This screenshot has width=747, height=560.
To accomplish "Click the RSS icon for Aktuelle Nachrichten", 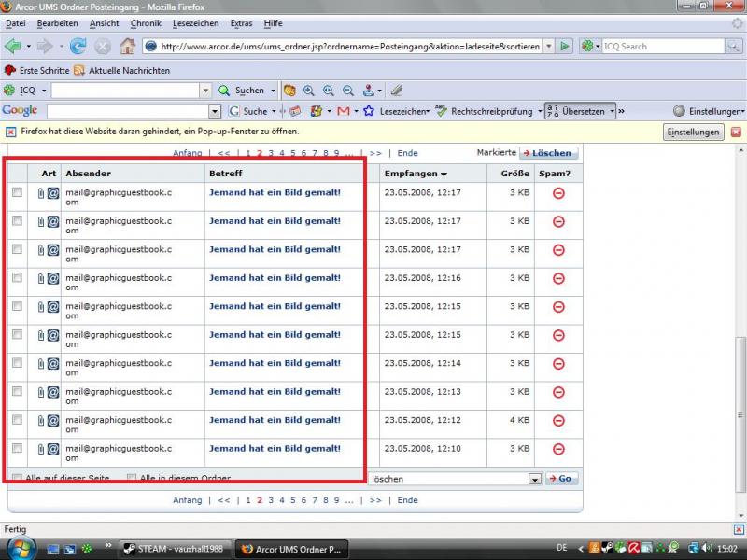I will tap(79, 70).
